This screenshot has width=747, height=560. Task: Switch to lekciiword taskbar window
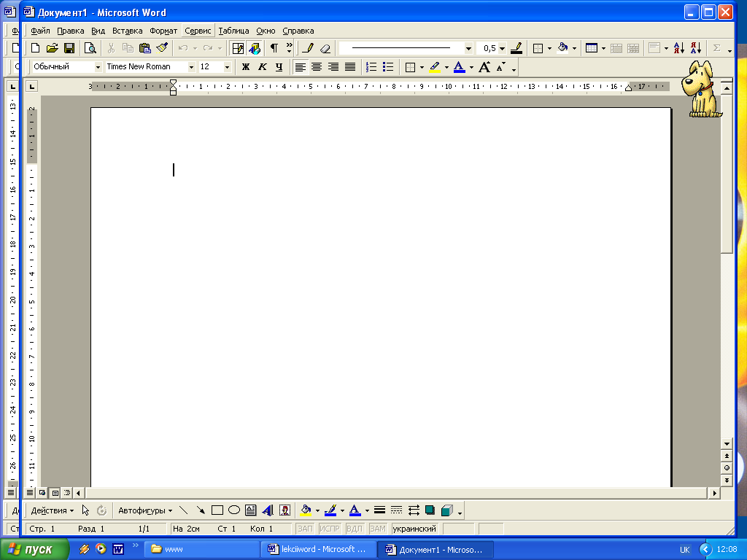pos(318,549)
